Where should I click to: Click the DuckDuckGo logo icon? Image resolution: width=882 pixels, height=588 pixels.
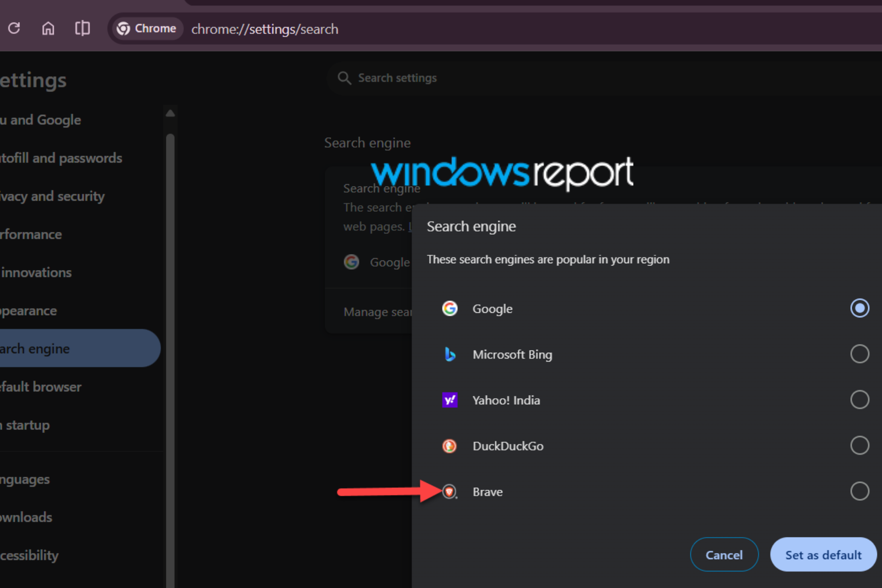(x=450, y=446)
